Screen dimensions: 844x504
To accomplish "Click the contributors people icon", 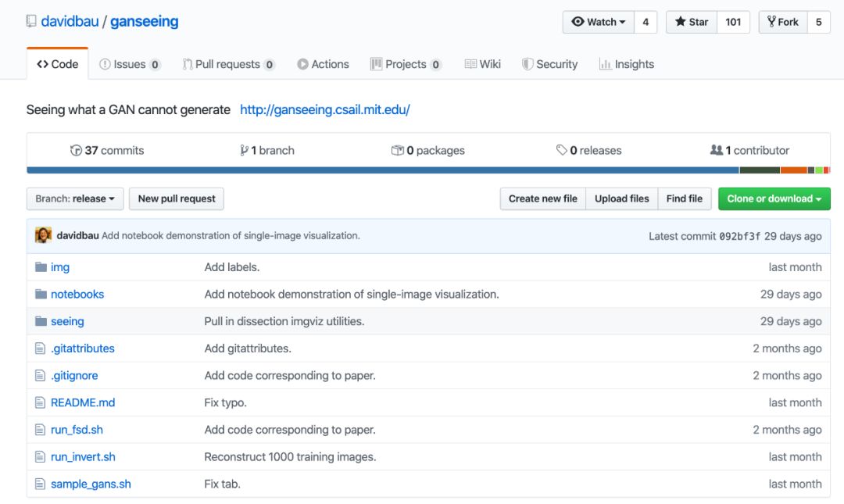I will click(716, 150).
